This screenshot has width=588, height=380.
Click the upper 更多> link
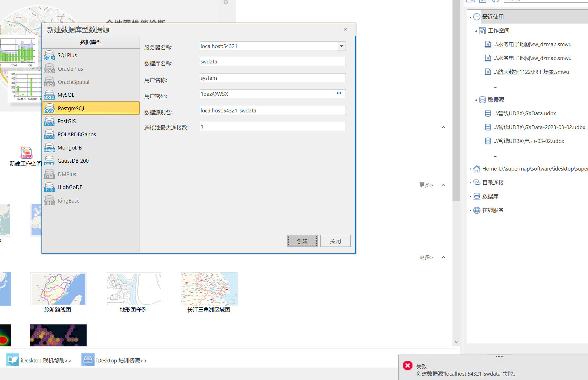coord(426,185)
